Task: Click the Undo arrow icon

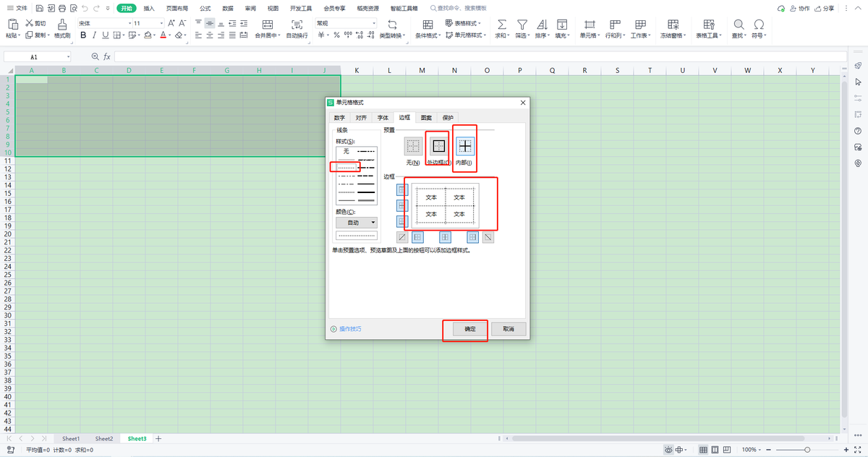Action: 85,8
